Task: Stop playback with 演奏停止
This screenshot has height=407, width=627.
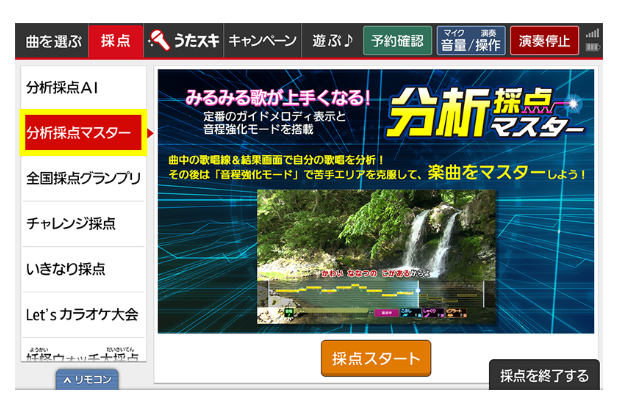Action: [544, 41]
